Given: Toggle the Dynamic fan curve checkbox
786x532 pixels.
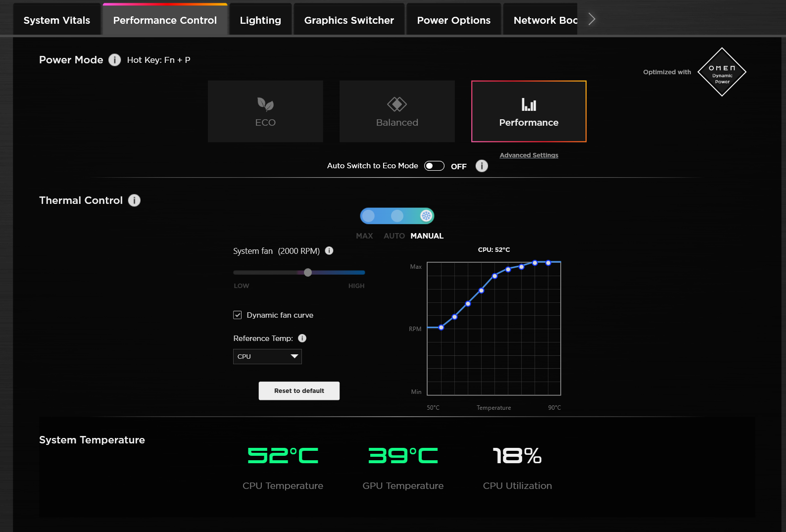Looking at the screenshot, I should 238,315.
